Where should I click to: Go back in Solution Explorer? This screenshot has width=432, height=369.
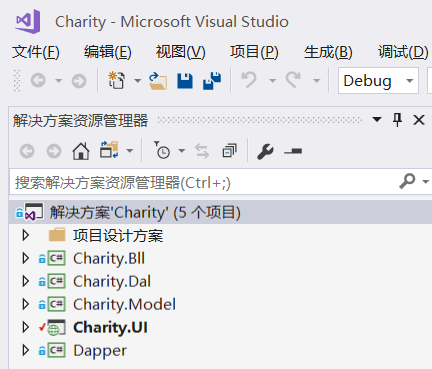point(27,151)
